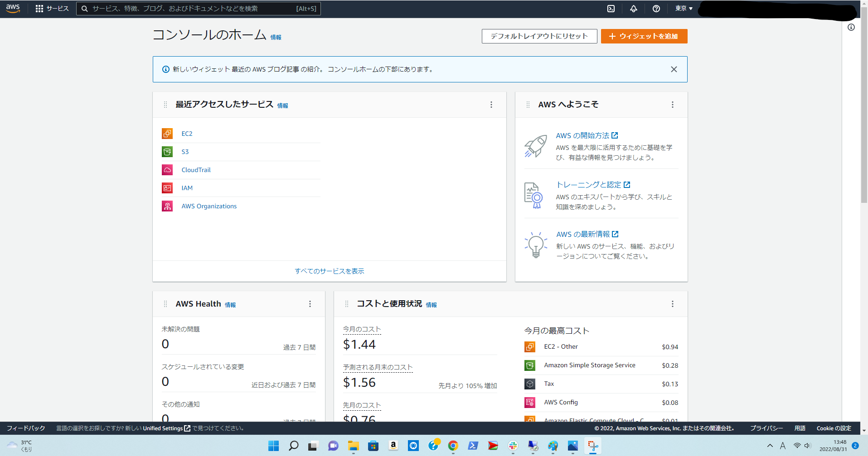Click the certificate icon beside トレーニングと認定
Viewport: 868px width, 456px height.
pyautogui.click(x=533, y=195)
